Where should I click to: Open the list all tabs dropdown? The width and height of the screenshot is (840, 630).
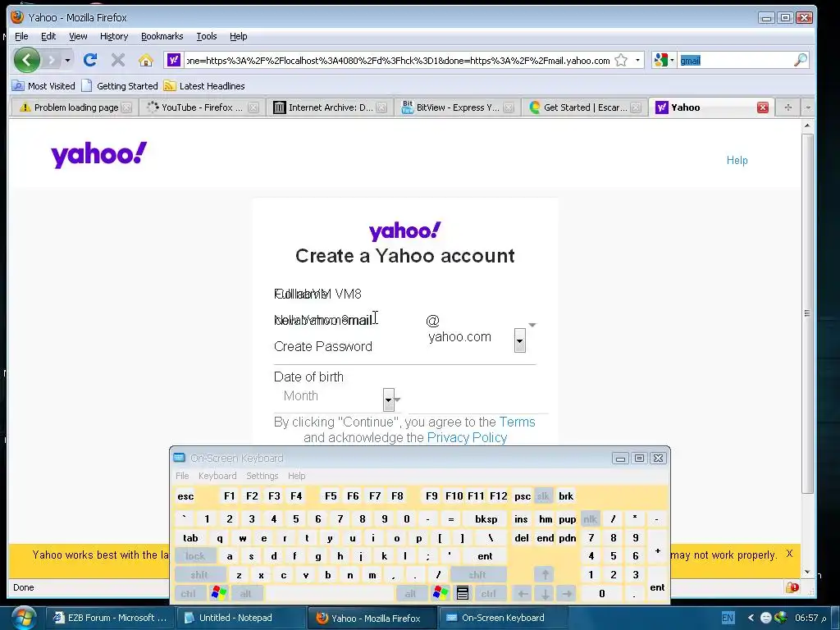[808, 107]
